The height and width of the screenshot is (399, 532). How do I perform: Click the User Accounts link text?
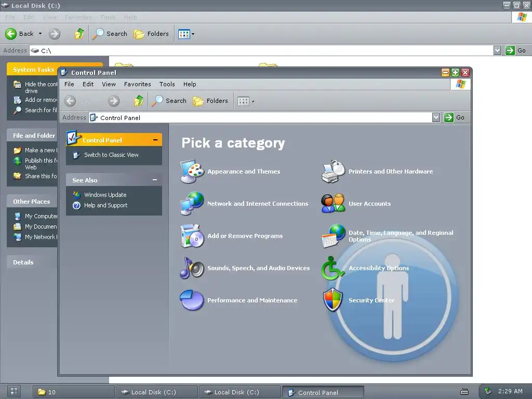tap(369, 204)
